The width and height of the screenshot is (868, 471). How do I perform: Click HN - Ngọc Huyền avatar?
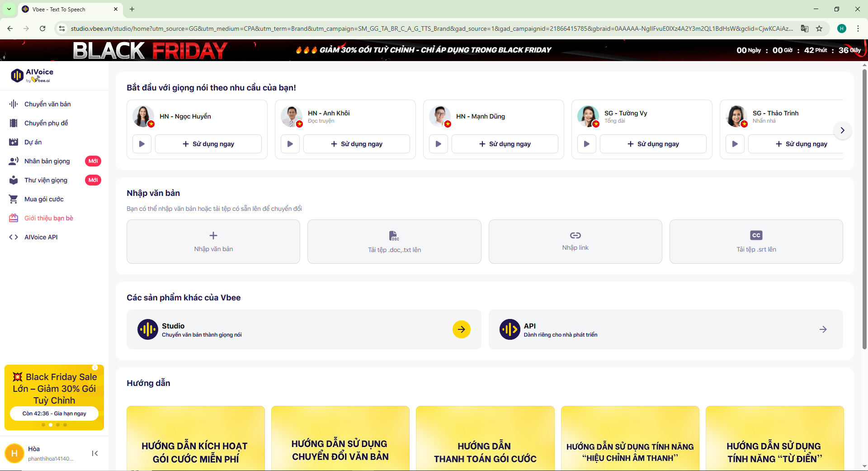(x=143, y=116)
